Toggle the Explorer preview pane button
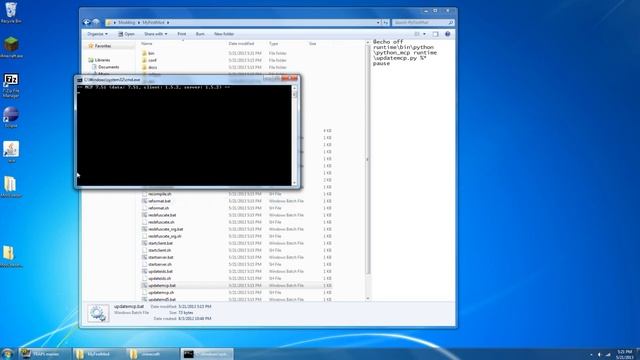Image resolution: width=640 pixels, height=360 pixels. [x=435, y=34]
